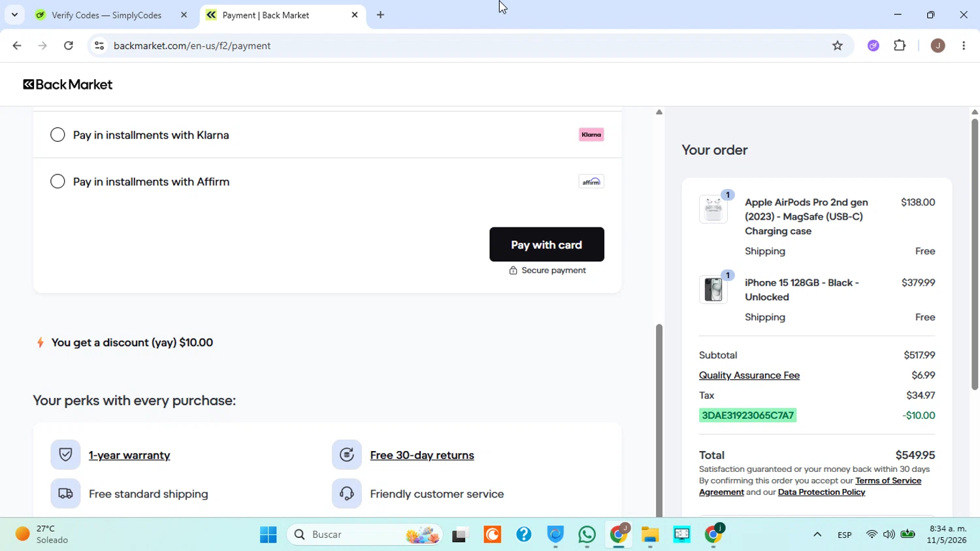Open the blue help question-mark taskbar icon
980x551 pixels.
click(x=523, y=535)
